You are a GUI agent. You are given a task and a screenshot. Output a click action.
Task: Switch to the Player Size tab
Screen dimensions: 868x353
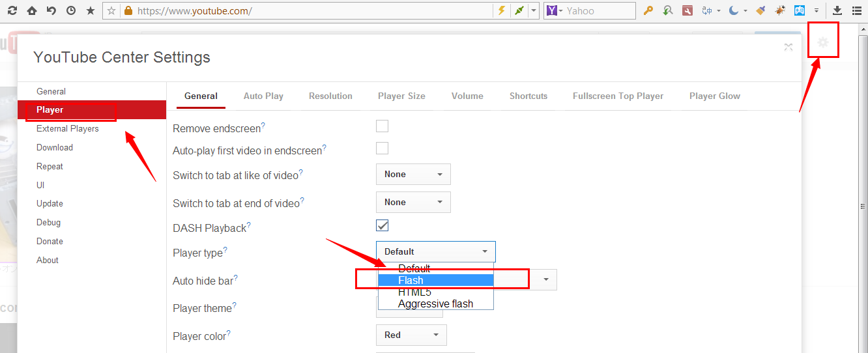(401, 96)
